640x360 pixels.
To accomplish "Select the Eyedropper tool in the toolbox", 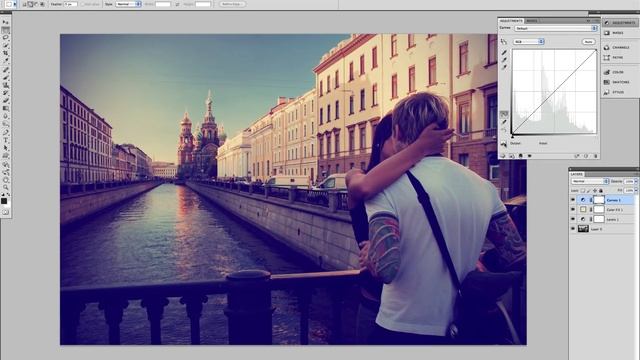I will [6, 60].
